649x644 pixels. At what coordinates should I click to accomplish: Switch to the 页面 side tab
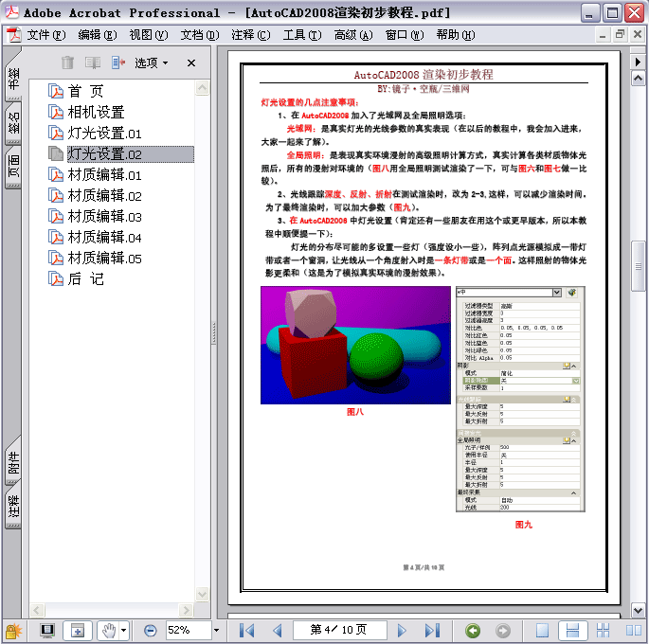click(13, 167)
